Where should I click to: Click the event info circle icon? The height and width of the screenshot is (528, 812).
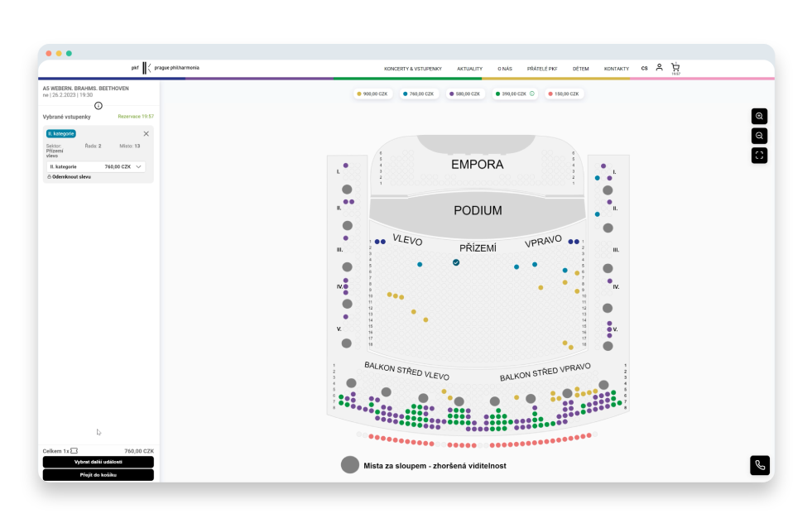98,105
